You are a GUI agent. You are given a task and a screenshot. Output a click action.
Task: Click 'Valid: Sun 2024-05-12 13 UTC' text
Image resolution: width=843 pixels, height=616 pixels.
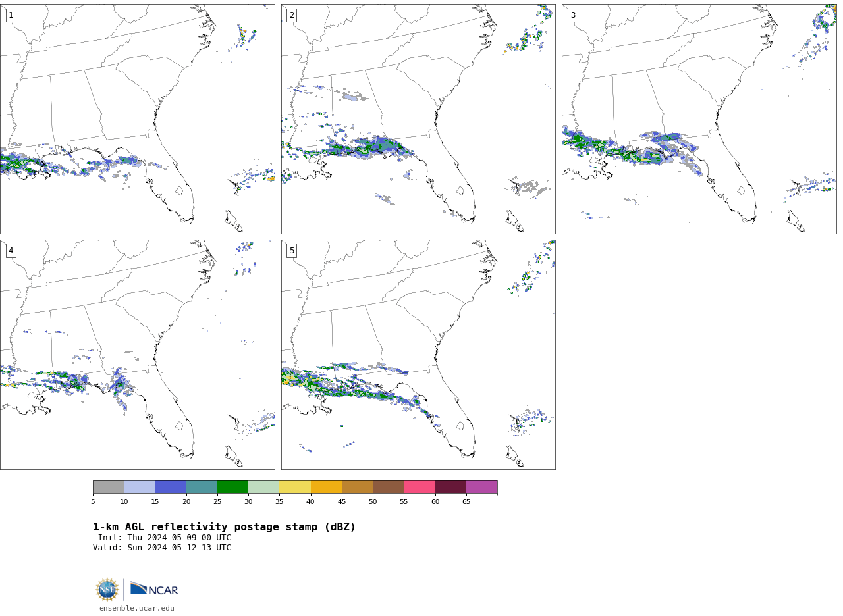tap(162, 548)
